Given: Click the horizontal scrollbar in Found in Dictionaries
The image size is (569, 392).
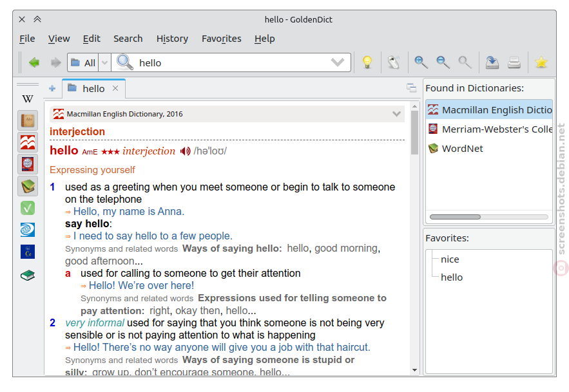Looking at the screenshot, I should [455, 217].
